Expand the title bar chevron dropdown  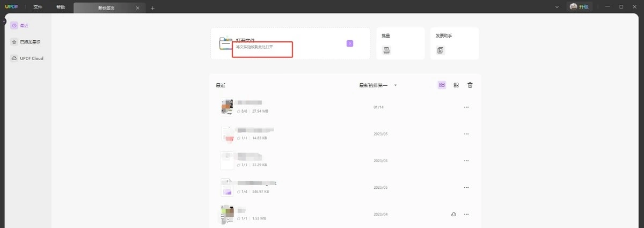(x=557, y=7)
